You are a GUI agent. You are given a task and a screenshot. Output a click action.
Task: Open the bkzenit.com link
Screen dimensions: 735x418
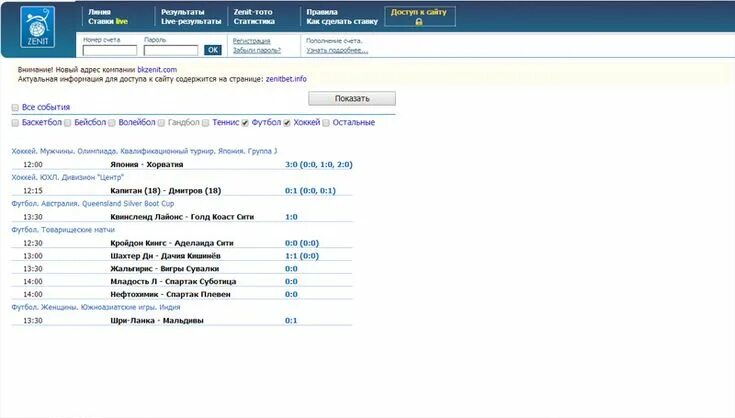(157, 70)
